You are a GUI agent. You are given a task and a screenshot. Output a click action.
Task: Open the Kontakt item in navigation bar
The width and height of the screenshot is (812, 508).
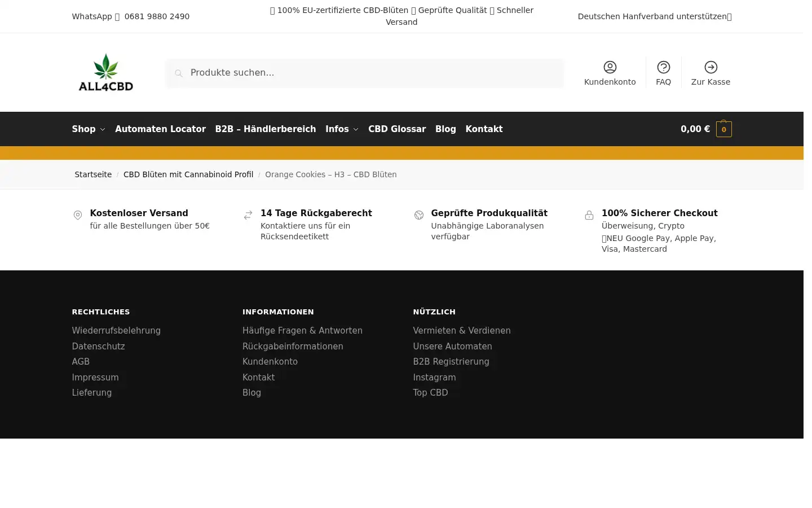pyautogui.click(x=484, y=129)
